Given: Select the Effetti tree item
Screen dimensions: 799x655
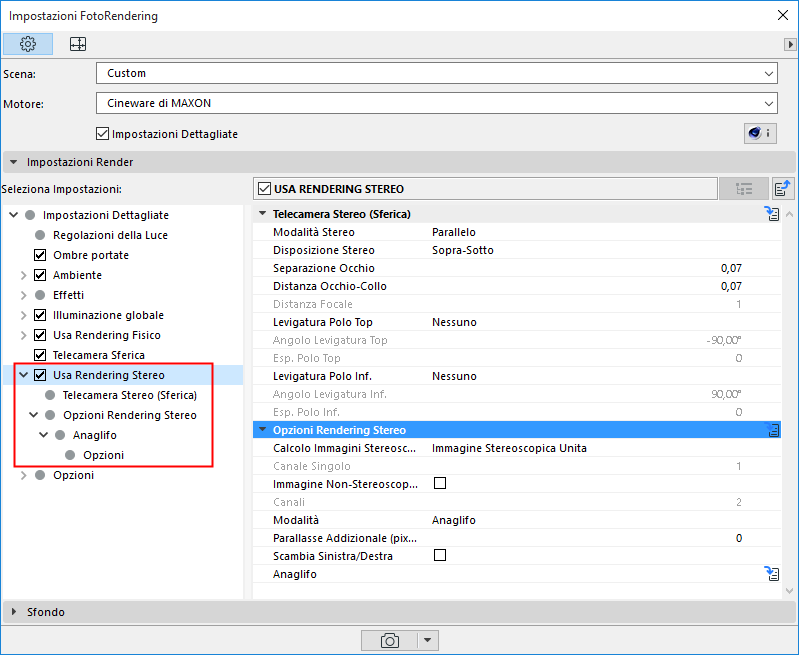Looking at the screenshot, I should click(x=68, y=295).
